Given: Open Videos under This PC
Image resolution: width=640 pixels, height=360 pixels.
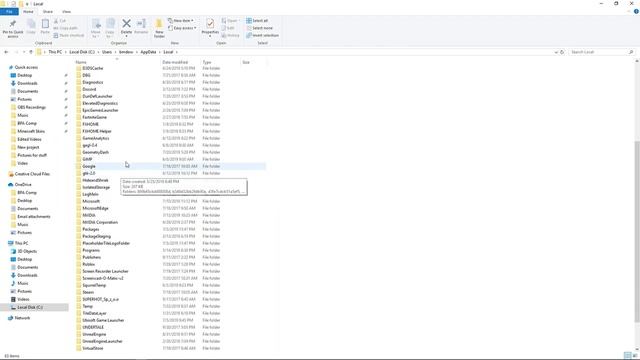Looking at the screenshot, I should click(23, 299).
